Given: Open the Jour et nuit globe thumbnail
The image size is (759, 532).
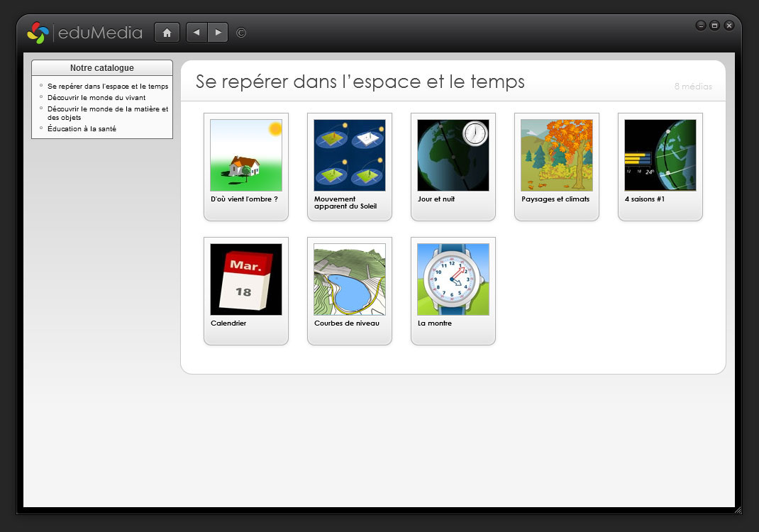Looking at the screenshot, I should pos(453,155).
